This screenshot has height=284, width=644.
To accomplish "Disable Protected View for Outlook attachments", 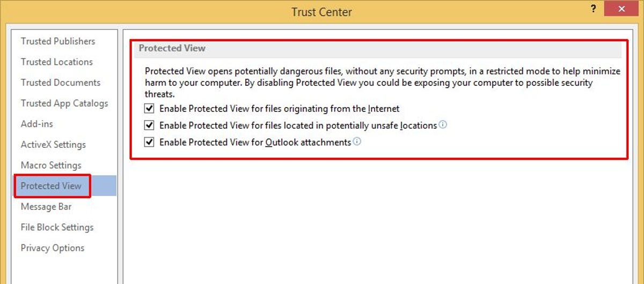I will [150, 143].
